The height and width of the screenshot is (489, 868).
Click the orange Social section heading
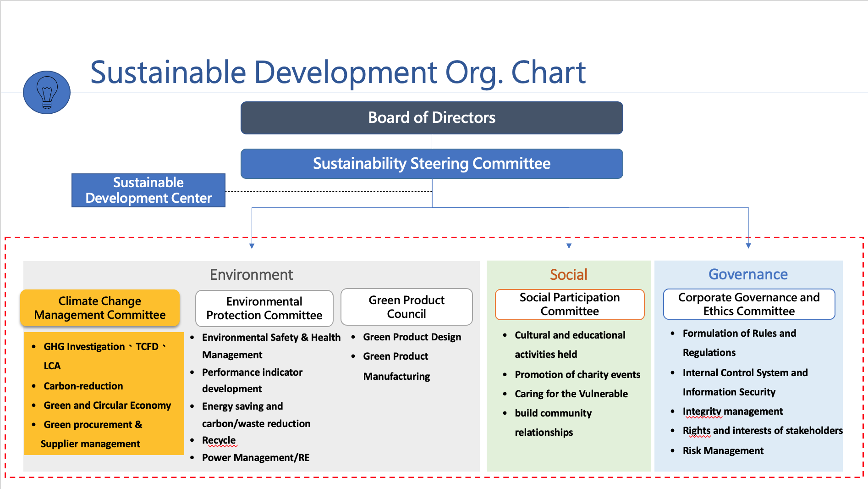tap(568, 275)
